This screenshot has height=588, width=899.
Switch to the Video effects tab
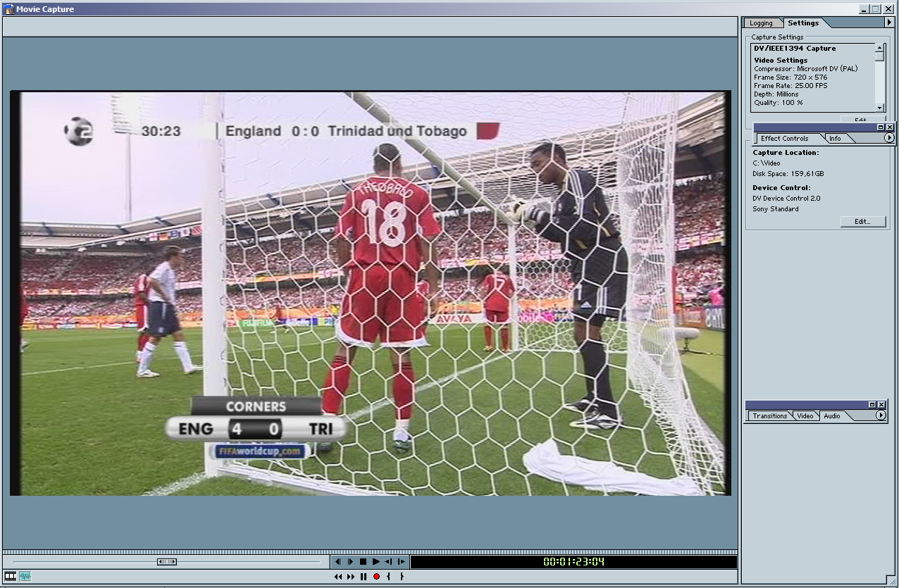click(x=805, y=416)
